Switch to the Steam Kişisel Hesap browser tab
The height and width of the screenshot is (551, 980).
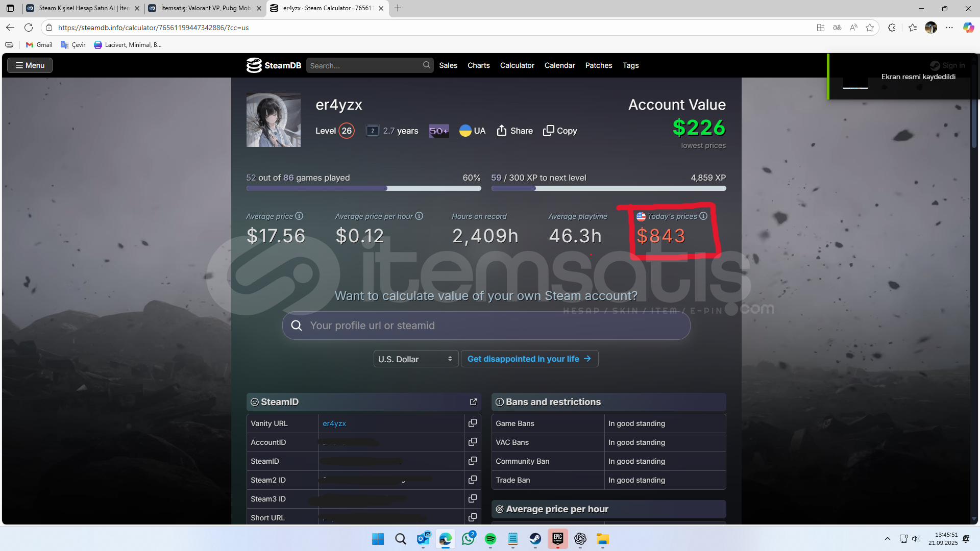pyautogui.click(x=82, y=8)
